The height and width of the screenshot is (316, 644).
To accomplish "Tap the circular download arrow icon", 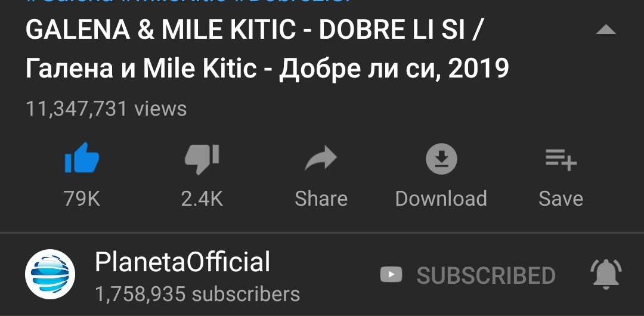I will (x=441, y=159).
